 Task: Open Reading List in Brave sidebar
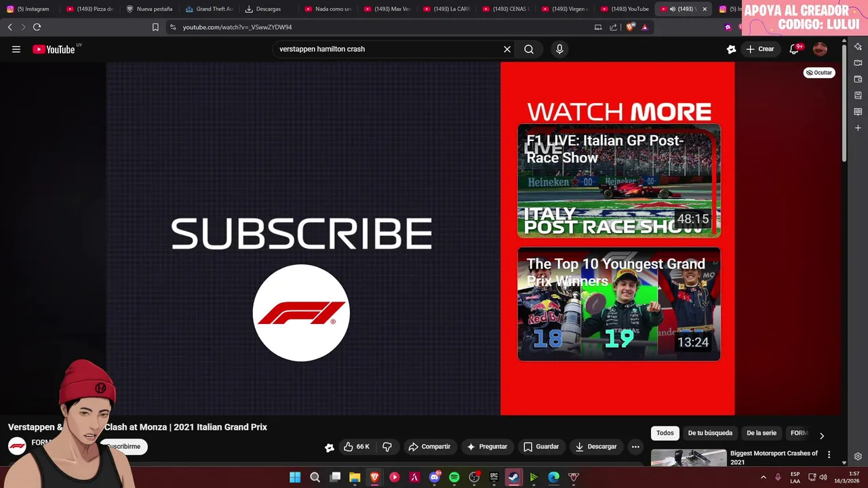(x=858, y=111)
